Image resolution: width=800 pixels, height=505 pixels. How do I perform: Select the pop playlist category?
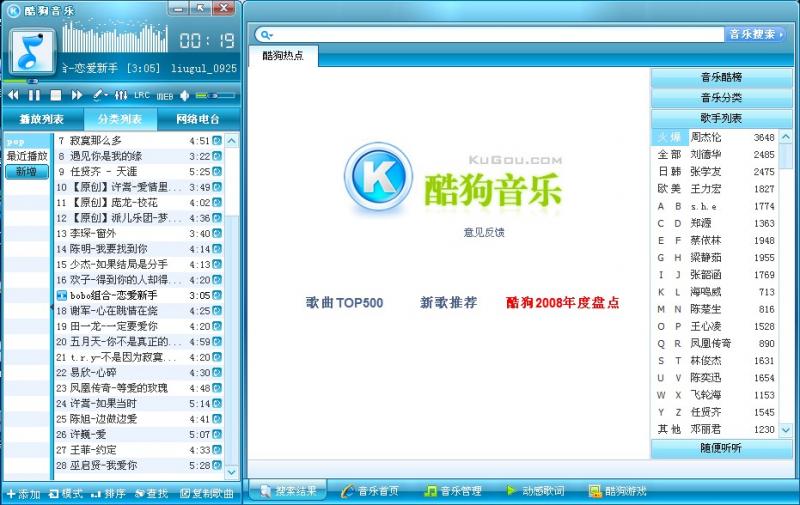tap(27, 141)
